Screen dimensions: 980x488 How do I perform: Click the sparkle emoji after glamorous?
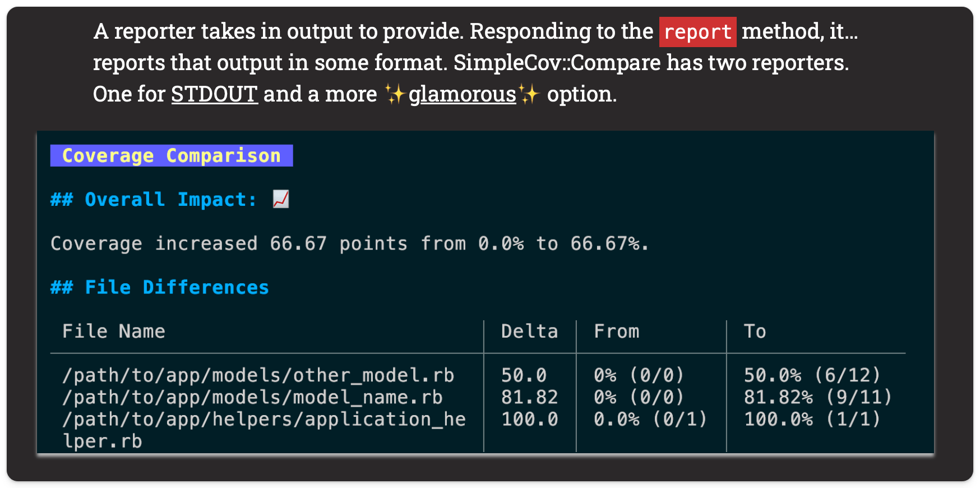529,94
